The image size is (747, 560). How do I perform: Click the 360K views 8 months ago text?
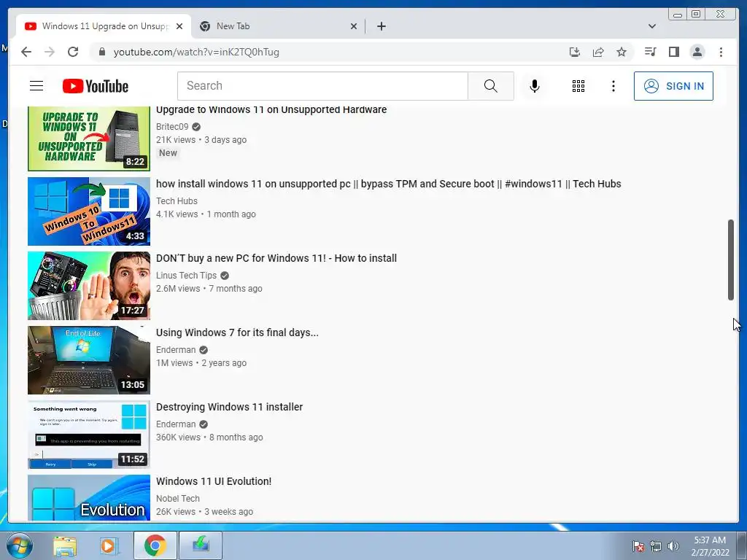click(209, 437)
